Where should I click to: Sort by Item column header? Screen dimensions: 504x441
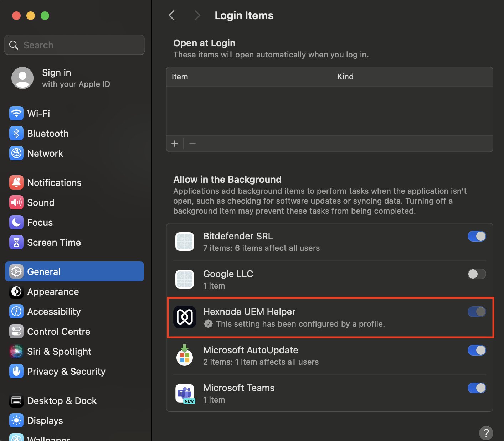(180, 77)
